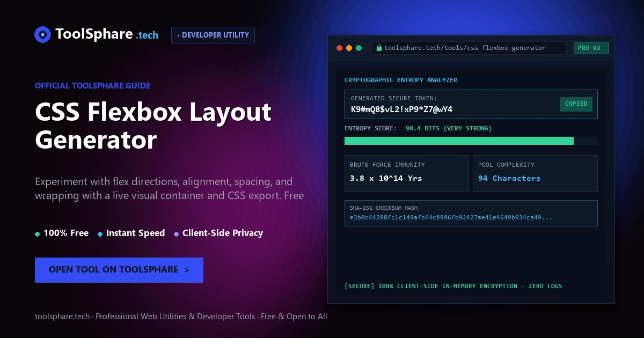Click the Official ToolSphare Guide label
Screen dimensions: 644x338
[x=92, y=86]
